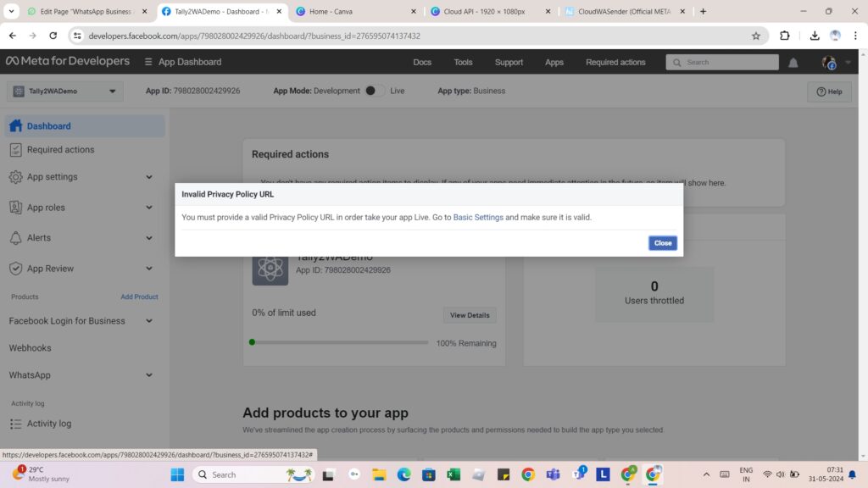Screen dimensions: 868x488
Task: Open the Apps menu item
Action: (554, 62)
